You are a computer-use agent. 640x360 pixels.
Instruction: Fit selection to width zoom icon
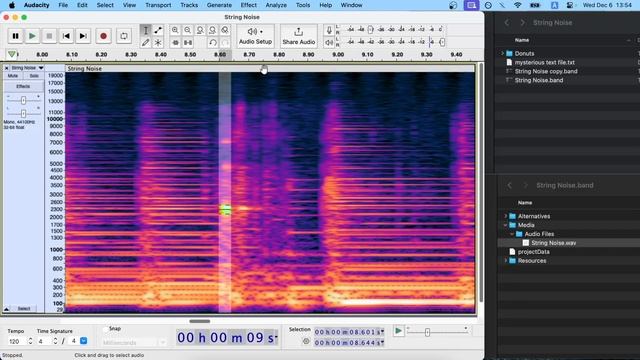tap(200, 30)
